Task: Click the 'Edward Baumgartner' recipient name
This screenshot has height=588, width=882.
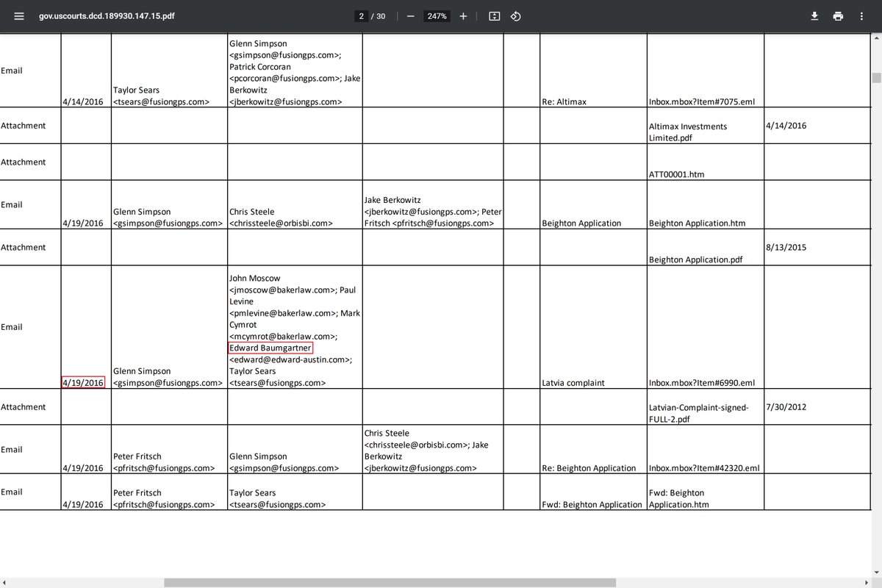Action: [270, 348]
